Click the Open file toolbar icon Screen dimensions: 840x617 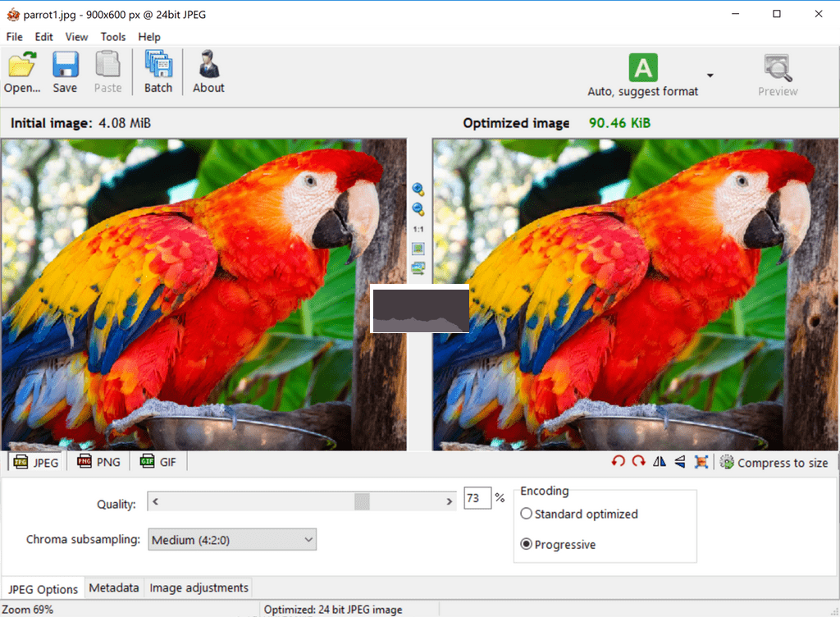22,72
